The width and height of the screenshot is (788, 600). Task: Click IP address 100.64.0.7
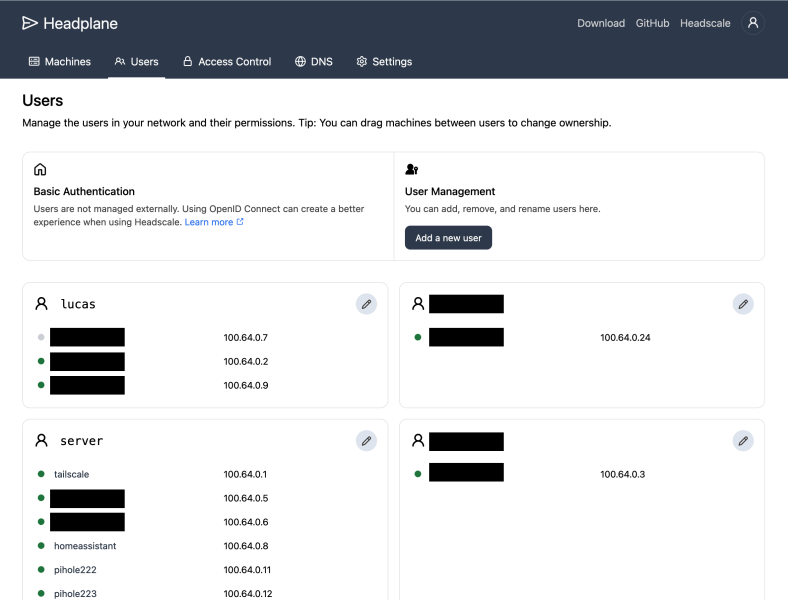(x=245, y=337)
